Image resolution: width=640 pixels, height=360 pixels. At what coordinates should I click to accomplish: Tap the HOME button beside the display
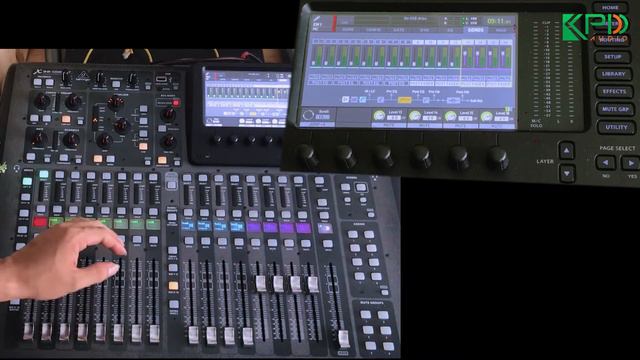(610, 7)
